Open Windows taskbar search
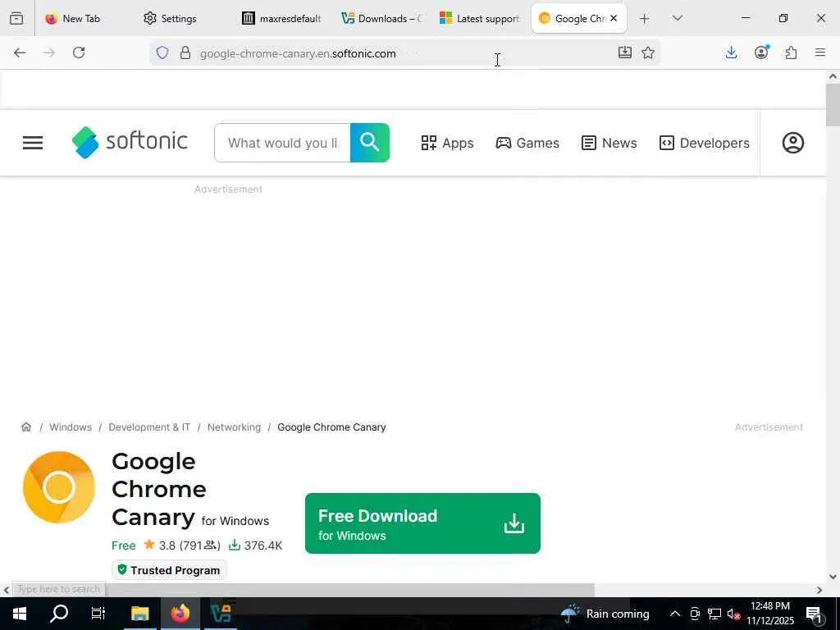 tap(59, 614)
